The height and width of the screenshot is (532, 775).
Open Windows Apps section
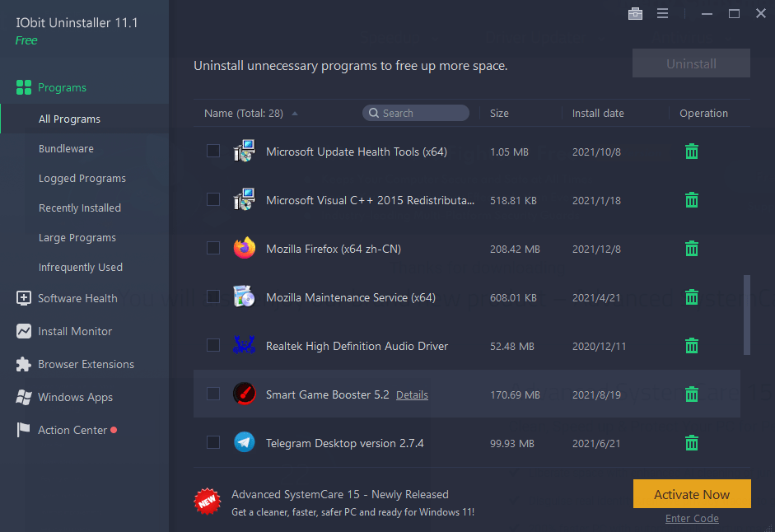[x=75, y=398]
